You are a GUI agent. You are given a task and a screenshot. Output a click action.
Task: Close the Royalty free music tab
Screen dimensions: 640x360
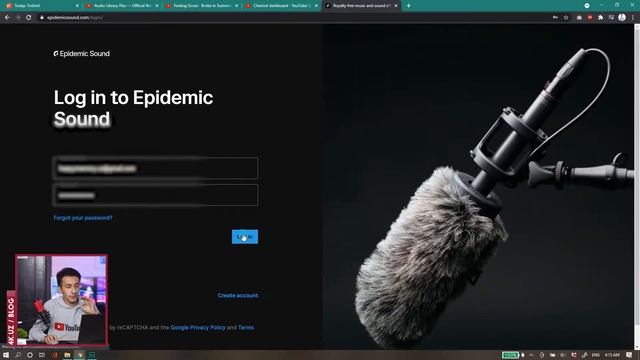pos(396,6)
